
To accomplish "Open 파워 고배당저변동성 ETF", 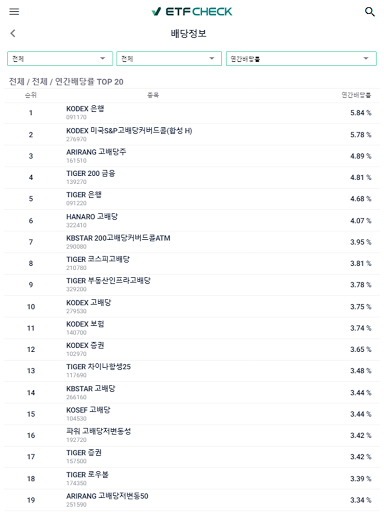I will 192,435.
